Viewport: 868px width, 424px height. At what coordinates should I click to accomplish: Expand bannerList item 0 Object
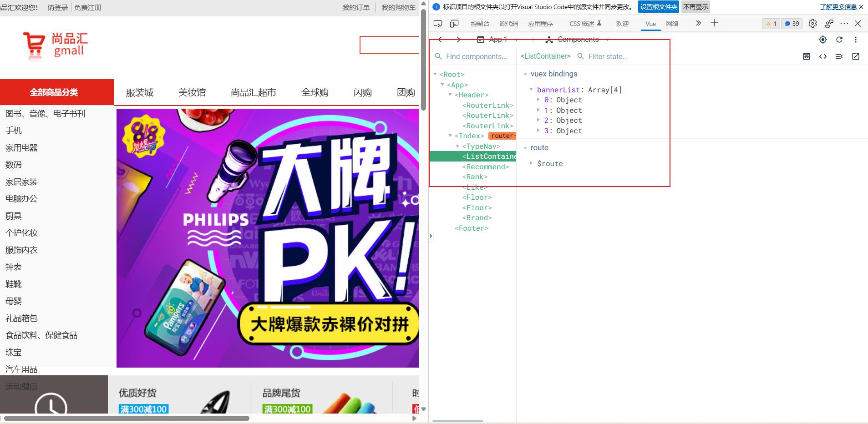click(x=538, y=100)
